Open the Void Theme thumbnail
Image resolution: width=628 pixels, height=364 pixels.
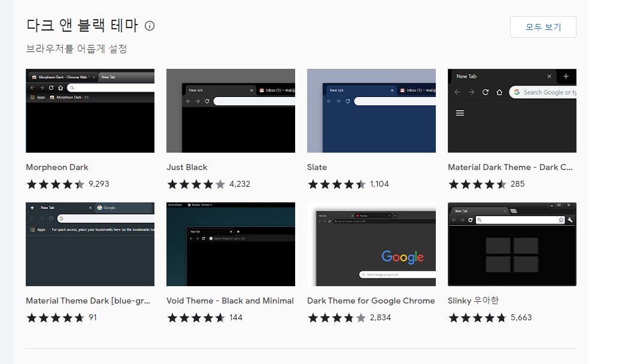[x=230, y=244]
